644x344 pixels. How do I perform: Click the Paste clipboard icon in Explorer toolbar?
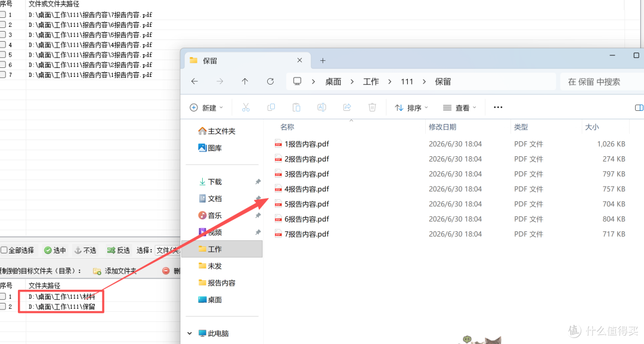[x=296, y=107]
